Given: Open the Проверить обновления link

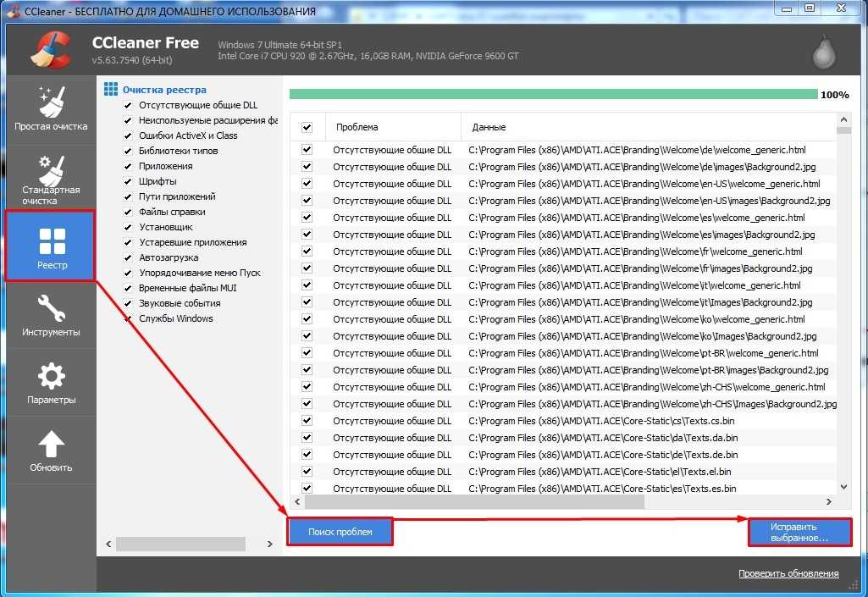Looking at the screenshot, I should tap(788, 573).
